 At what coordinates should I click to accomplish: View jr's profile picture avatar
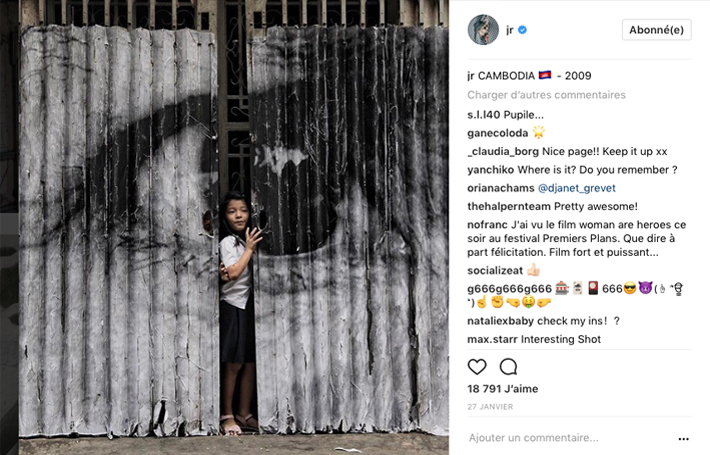[483, 30]
